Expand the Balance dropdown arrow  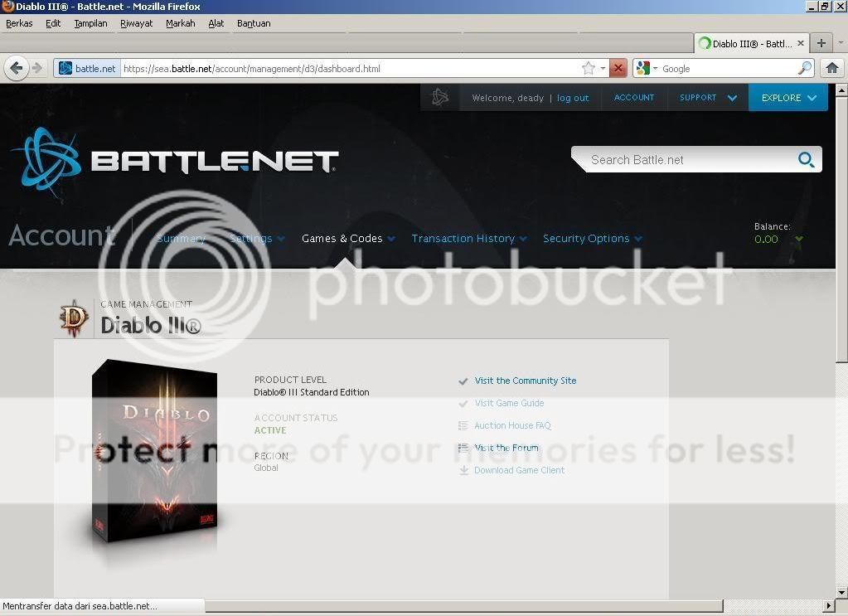[799, 239]
